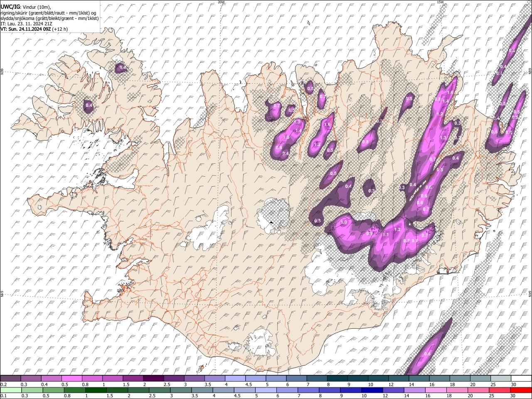Image resolution: width=532 pixels, height=399 pixels.
Task: Click bottom legend swatch between 2.5 and 3
Action: point(160,390)
